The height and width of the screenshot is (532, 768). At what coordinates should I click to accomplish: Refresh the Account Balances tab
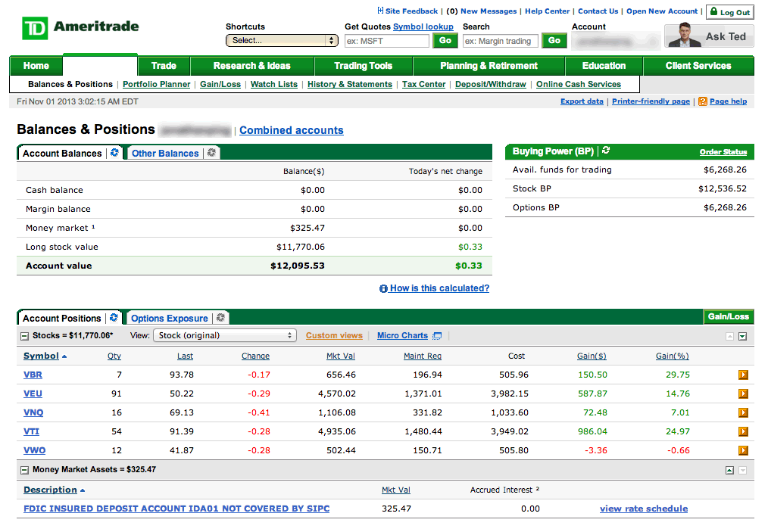point(114,153)
